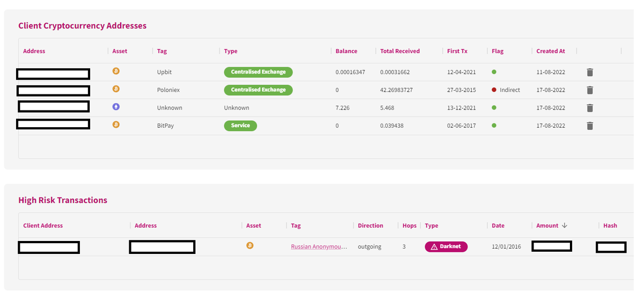
Task: Sort client addresses by Type column
Action: [x=231, y=51]
